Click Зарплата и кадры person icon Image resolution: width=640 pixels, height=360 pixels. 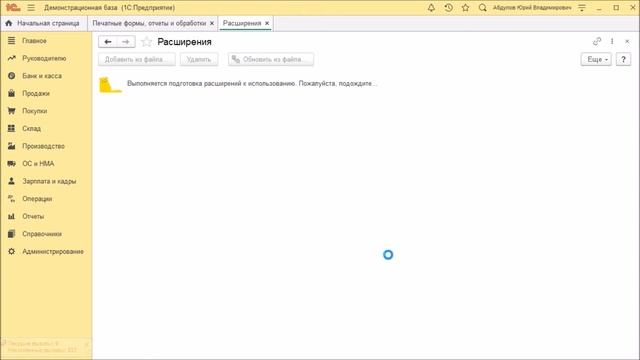tap(11, 181)
